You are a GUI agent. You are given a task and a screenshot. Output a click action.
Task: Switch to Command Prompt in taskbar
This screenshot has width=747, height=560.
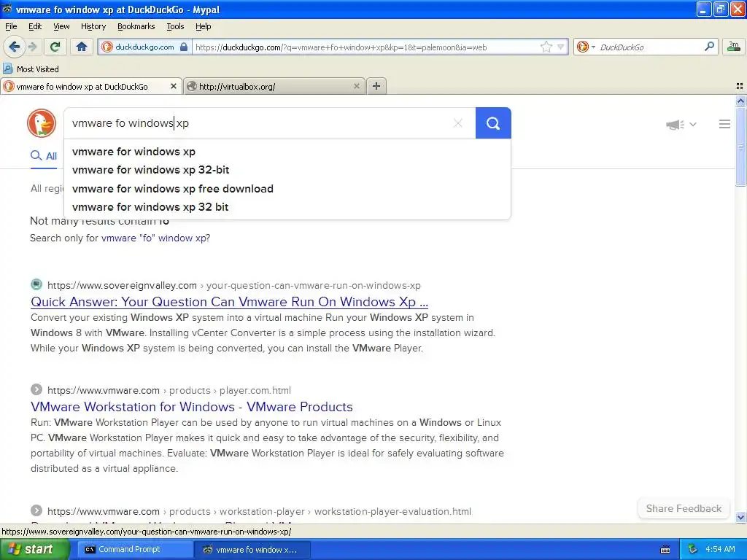tap(134, 549)
